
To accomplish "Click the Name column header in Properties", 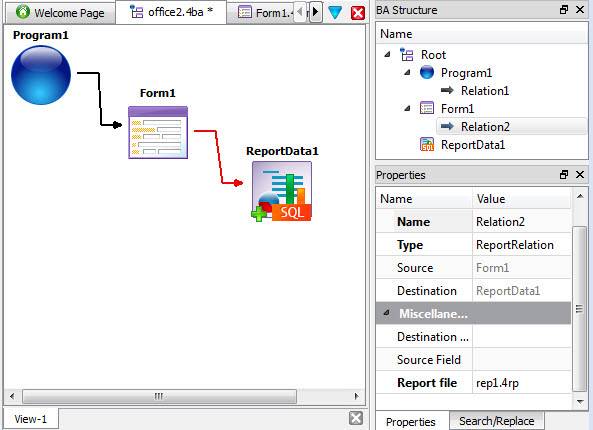I will (424, 199).
